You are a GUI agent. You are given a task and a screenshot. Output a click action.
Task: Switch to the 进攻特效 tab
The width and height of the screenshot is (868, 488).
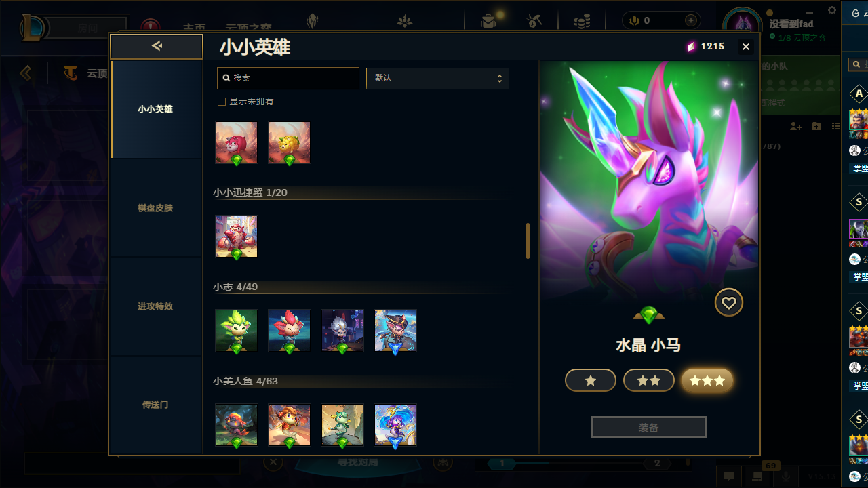pos(156,306)
